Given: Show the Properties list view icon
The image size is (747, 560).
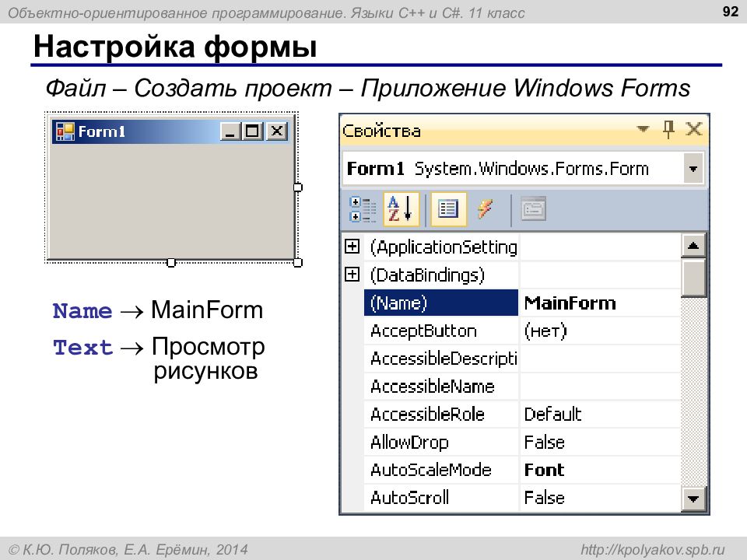Looking at the screenshot, I should [x=448, y=209].
